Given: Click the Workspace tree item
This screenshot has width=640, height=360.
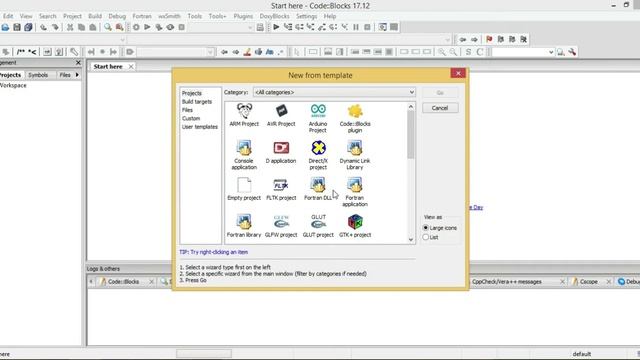Looking at the screenshot, I should [x=13, y=85].
